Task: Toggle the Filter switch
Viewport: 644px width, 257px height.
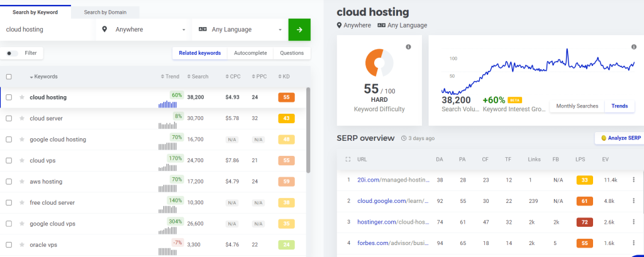Action: (13, 53)
